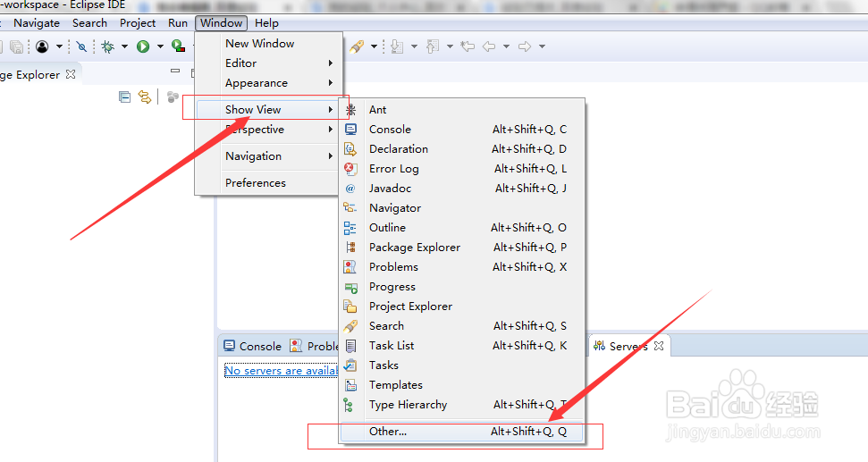Show the Declaration view

coord(462,149)
